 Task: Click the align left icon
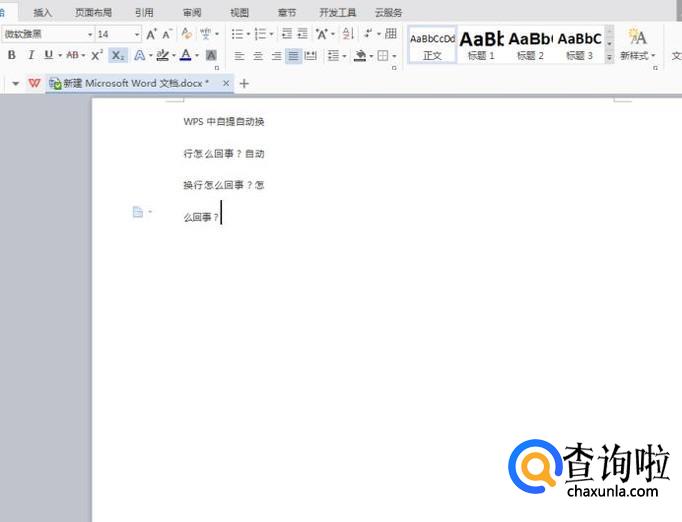point(239,56)
